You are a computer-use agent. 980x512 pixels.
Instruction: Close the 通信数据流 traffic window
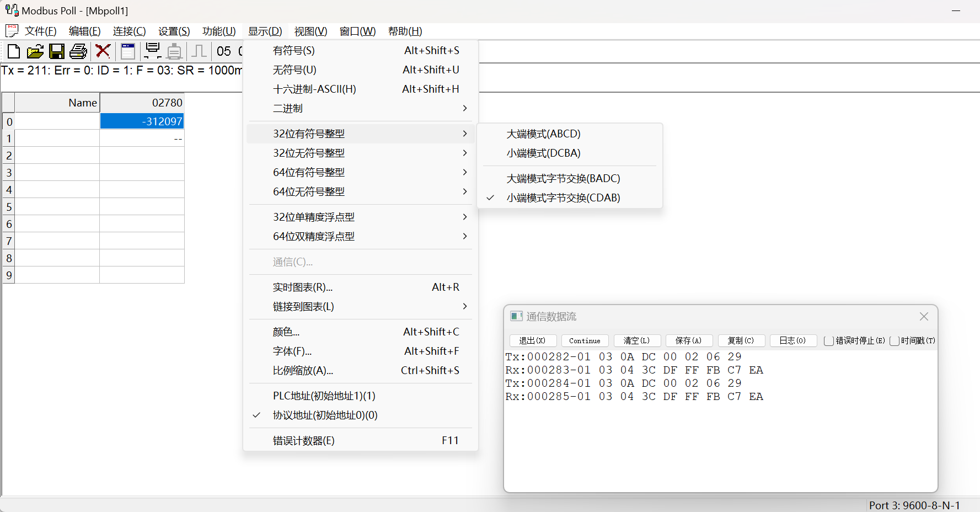924,316
